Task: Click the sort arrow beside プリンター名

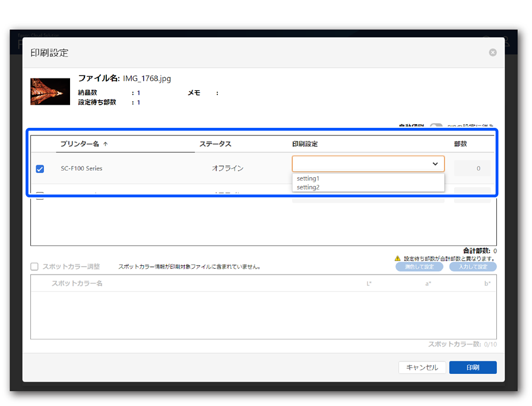Action: point(106,144)
